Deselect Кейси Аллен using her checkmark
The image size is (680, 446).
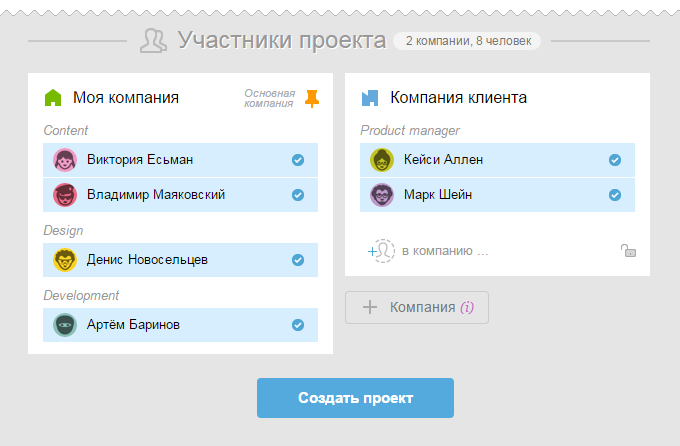click(x=615, y=160)
